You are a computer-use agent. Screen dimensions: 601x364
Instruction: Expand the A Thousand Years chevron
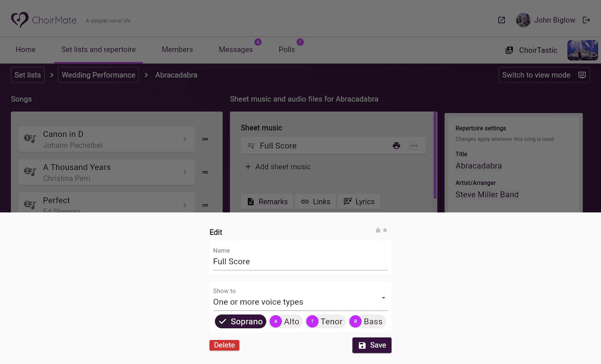pyautogui.click(x=185, y=172)
